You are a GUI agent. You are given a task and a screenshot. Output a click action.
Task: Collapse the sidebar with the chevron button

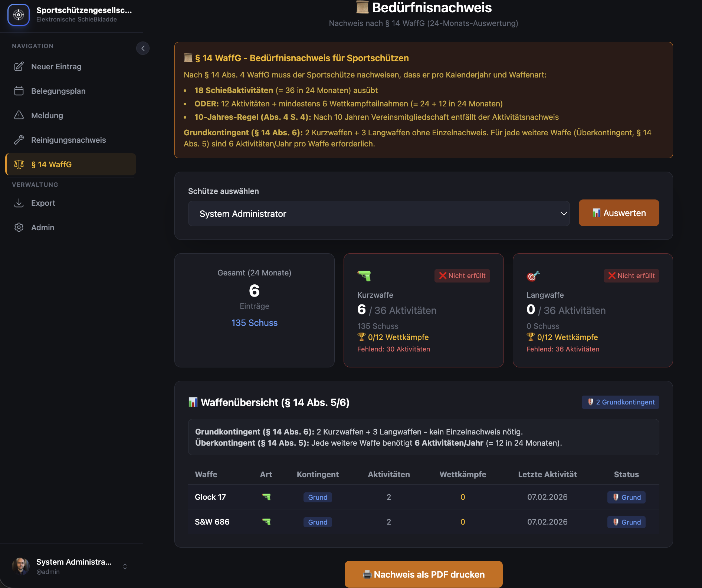[x=143, y=48]
